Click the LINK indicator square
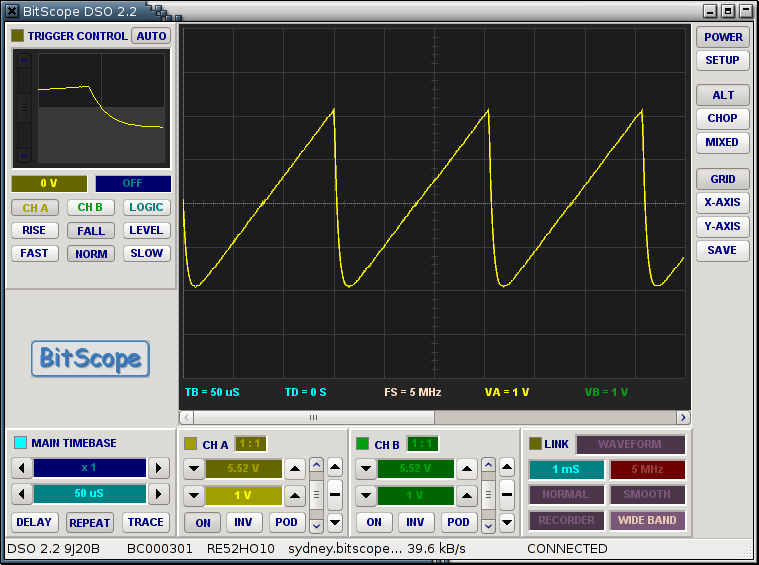The width and height of the screenshot is (759, 565). [535, 444]
